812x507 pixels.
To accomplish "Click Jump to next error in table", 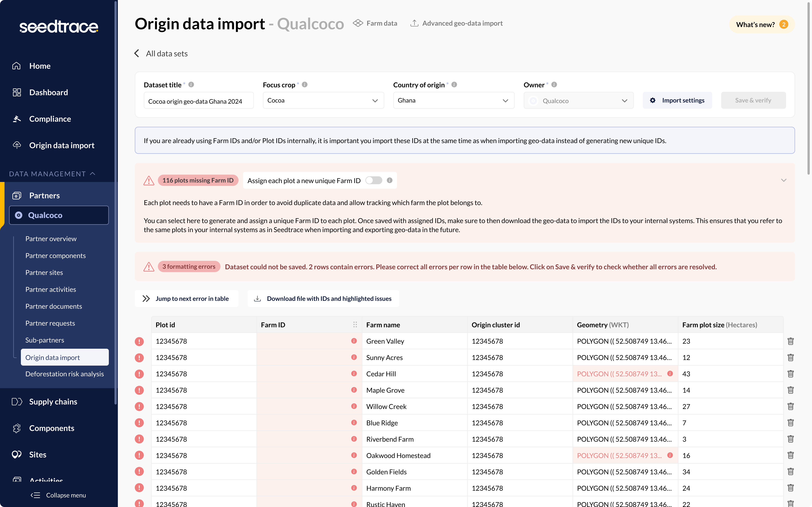I will pos(187,298).
